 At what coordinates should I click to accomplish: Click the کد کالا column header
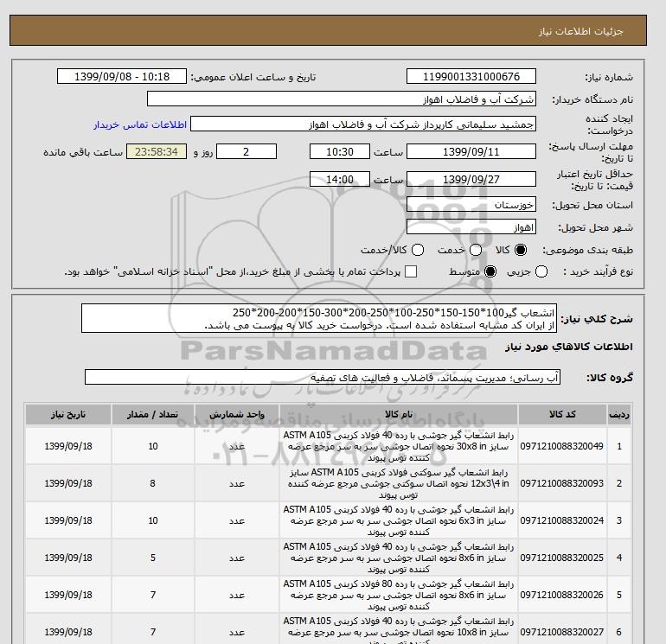tap(562, 414)
